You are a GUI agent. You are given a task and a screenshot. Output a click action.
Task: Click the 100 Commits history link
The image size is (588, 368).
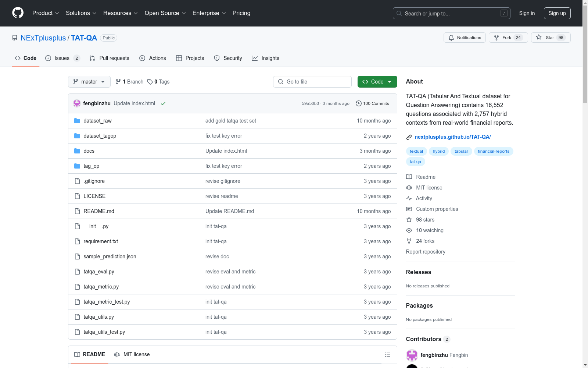coord(372,103)
